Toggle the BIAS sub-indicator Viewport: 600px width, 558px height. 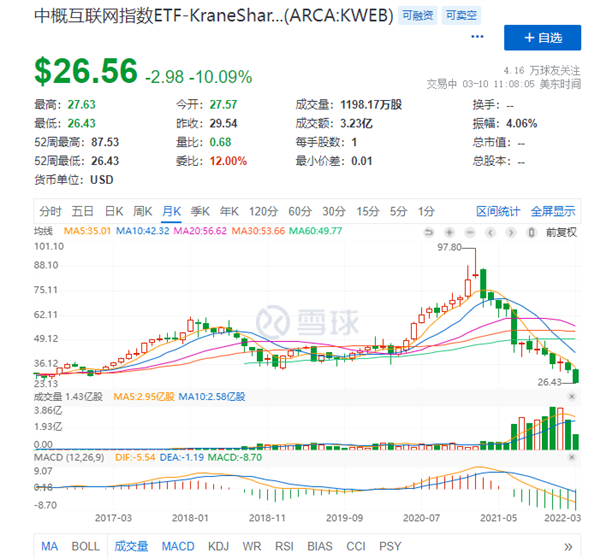click(320, 547)
